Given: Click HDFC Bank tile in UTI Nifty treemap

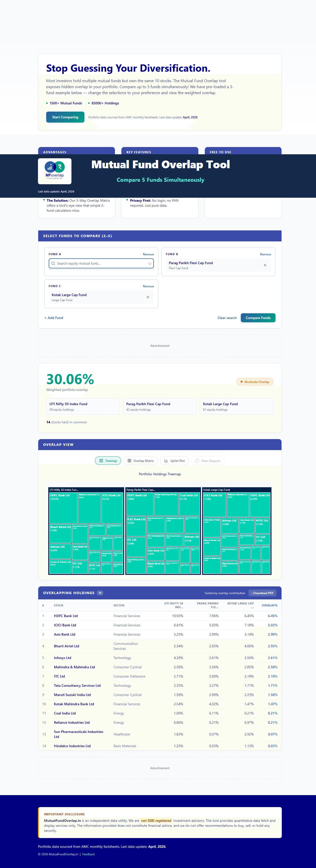Looking at the screenshot, I should [x=63, y=508].
